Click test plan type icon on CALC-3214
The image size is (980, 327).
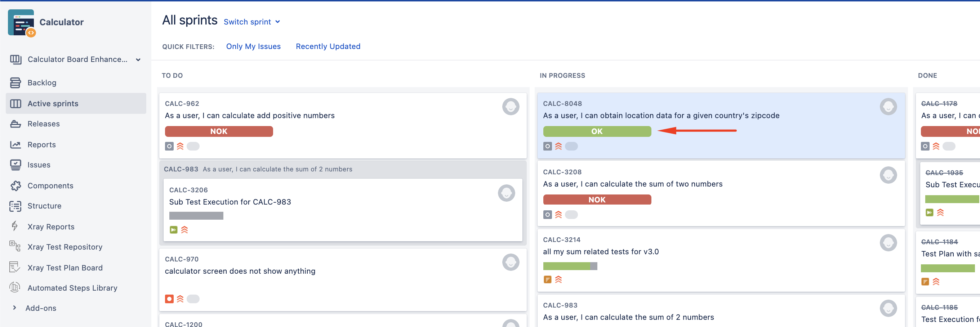click(x=547, y=279)
